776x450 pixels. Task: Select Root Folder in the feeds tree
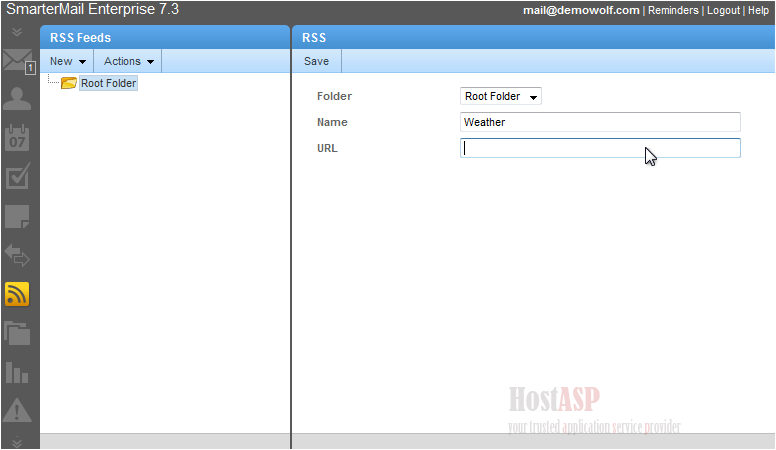(x=108, y=83)
